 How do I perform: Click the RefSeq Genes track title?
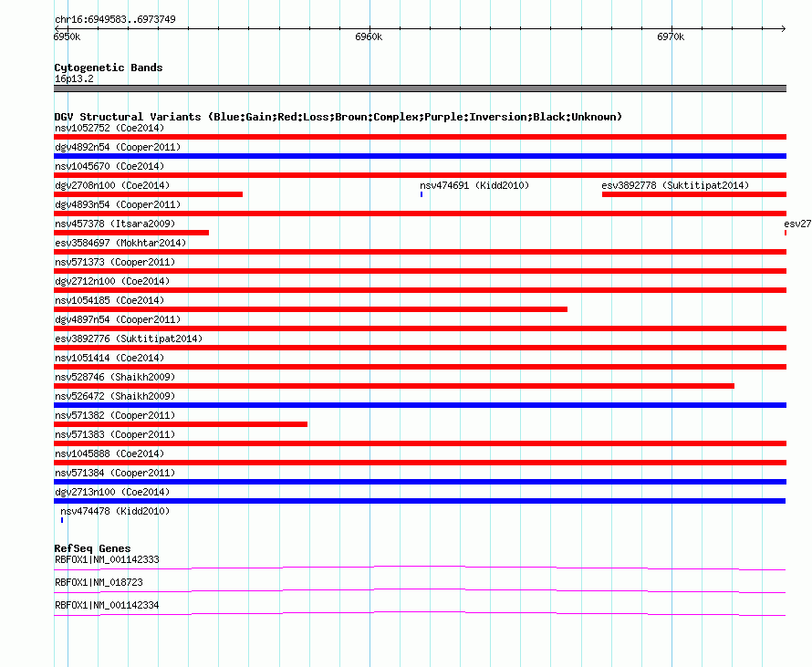click(92, 548)
